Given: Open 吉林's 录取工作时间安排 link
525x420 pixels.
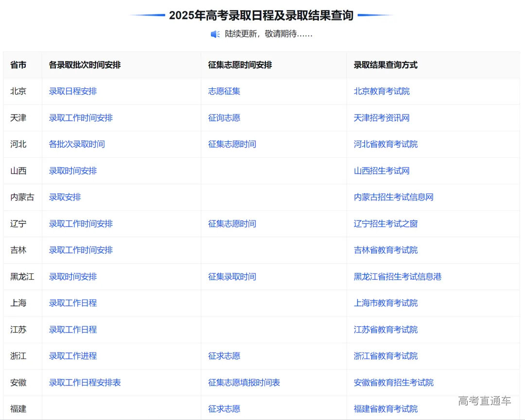Looking at the screenshot, I should click(x=80, y=250).
